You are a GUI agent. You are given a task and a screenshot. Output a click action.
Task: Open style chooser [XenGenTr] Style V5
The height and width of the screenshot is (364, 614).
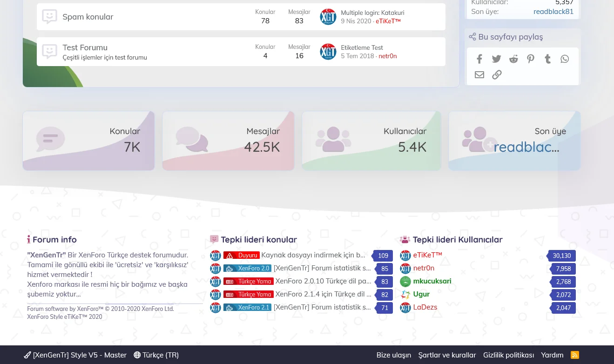tap(75, 355)
